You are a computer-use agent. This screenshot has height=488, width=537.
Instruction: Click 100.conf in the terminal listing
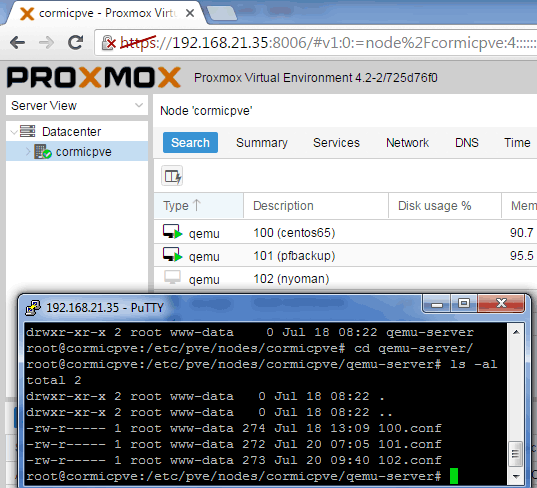(x=410, y=428)
